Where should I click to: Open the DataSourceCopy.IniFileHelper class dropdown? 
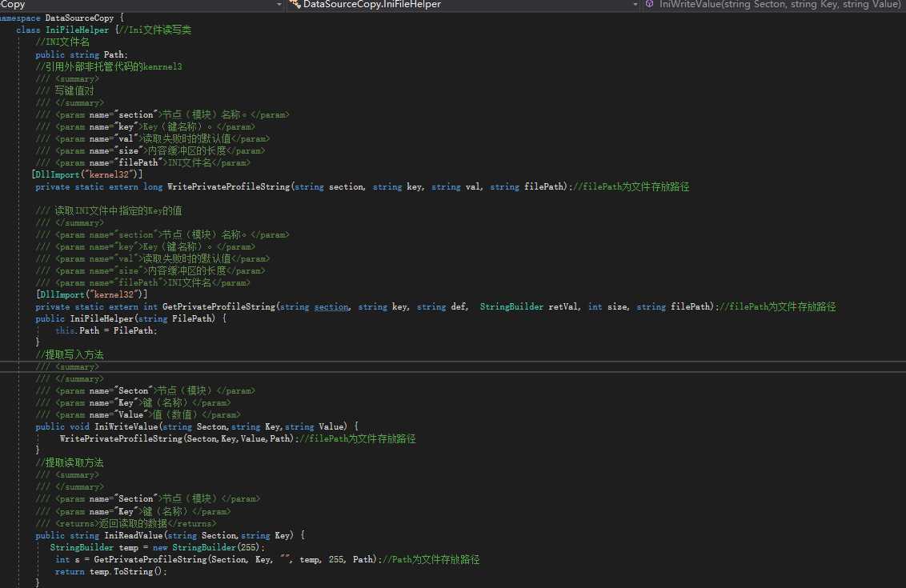click(x=463, y=5)
